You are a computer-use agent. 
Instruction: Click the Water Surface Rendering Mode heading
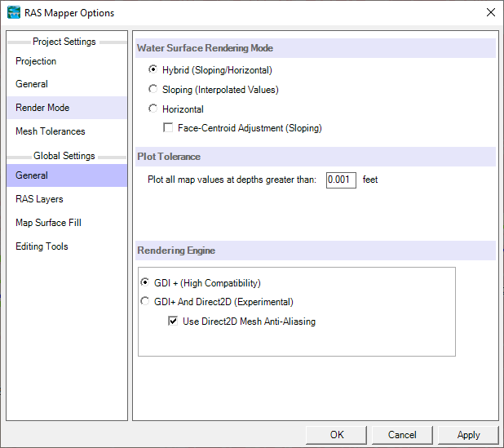pos(205,48)
